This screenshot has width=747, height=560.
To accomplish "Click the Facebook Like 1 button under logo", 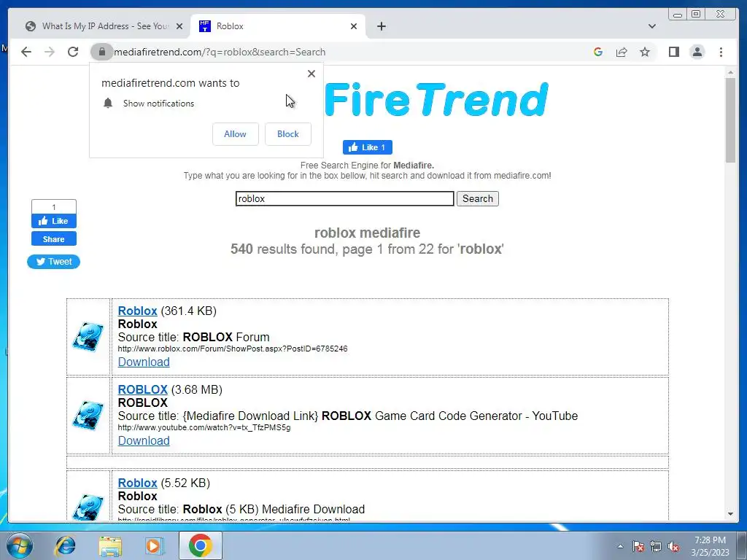I will pos(368,147).
